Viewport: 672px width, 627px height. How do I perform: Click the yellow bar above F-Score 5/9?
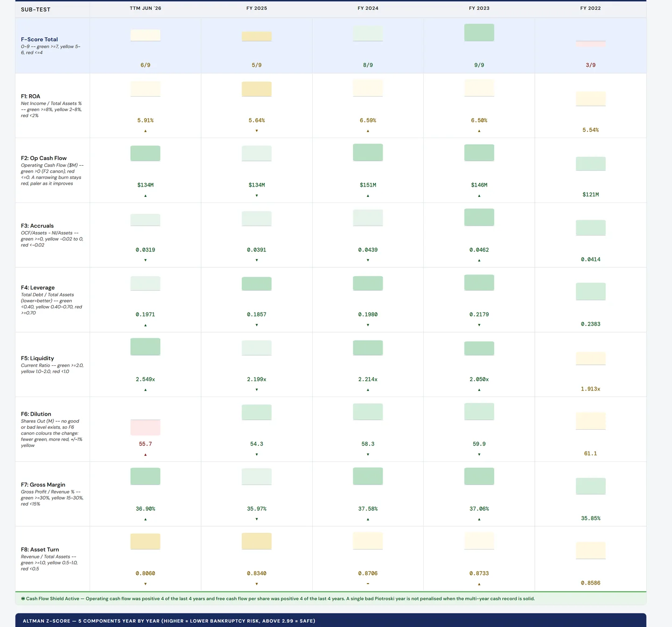click(x=257, y=36)
